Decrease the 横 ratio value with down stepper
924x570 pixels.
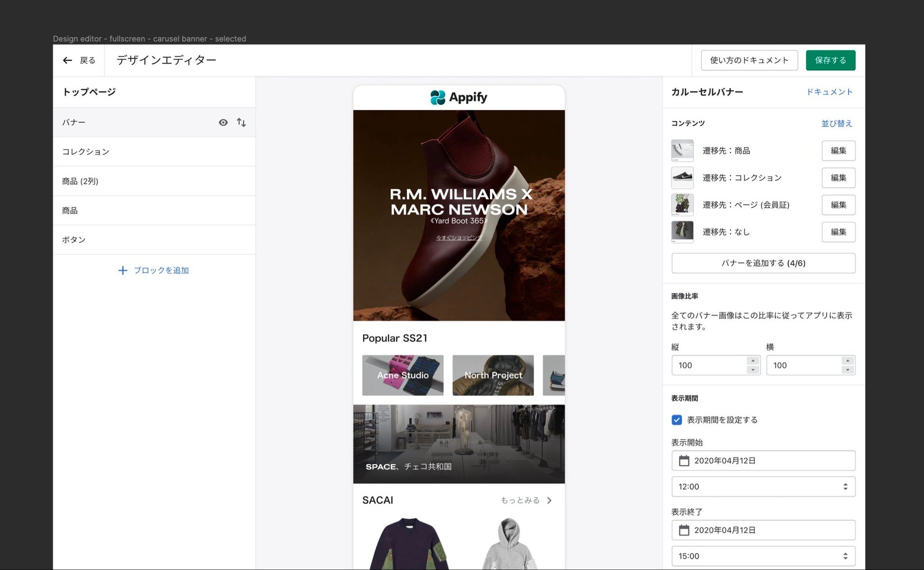pos(848,370)
